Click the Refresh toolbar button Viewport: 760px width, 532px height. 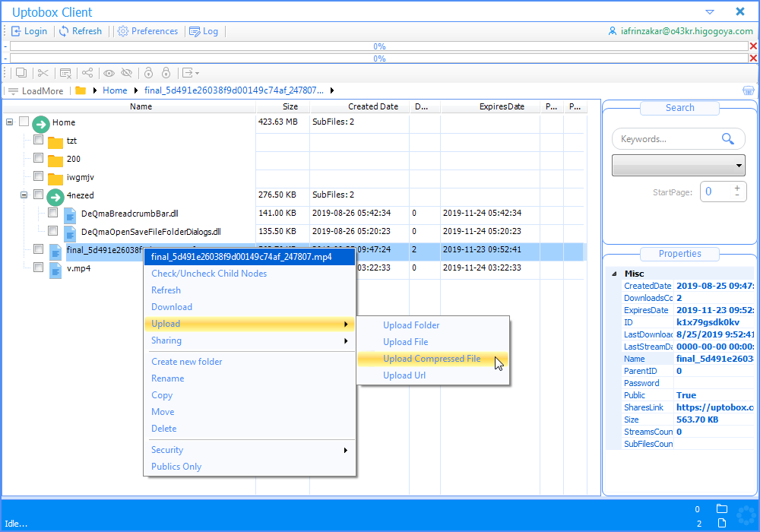point(81,31)
